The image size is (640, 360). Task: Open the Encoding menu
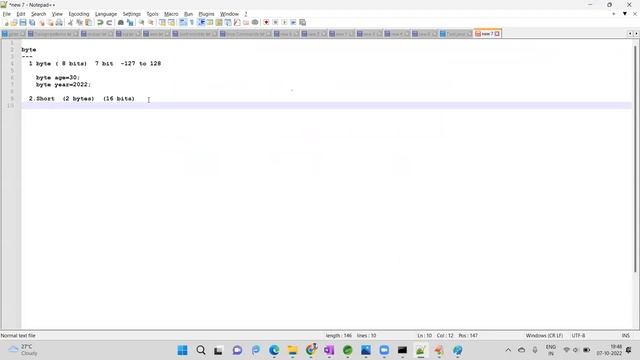pos(79,14)
